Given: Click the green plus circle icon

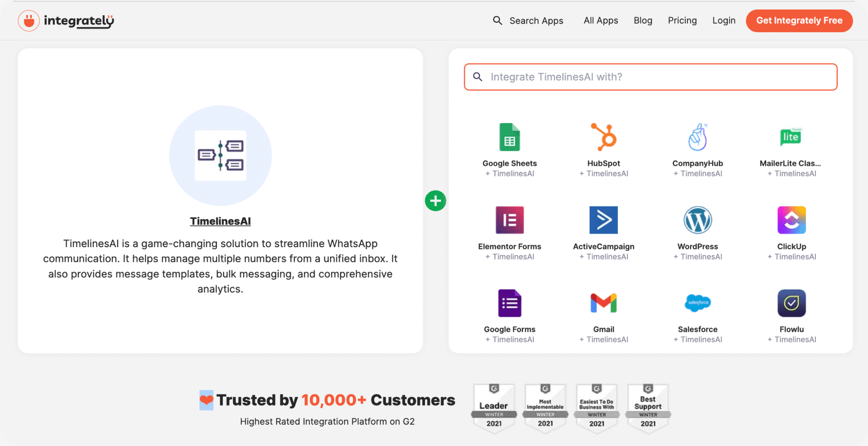Looking at the screenshot, I should click(x=436, y=201).
